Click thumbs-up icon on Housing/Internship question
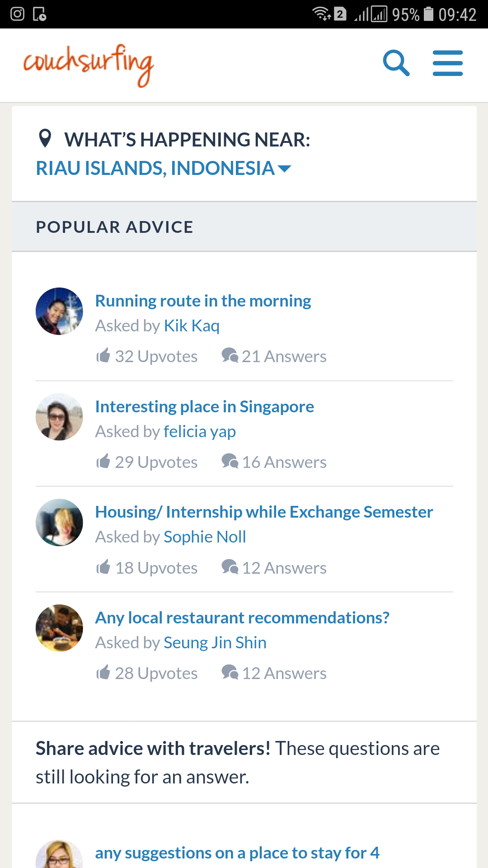The image size is (488, 868). [x=103, y=567]
